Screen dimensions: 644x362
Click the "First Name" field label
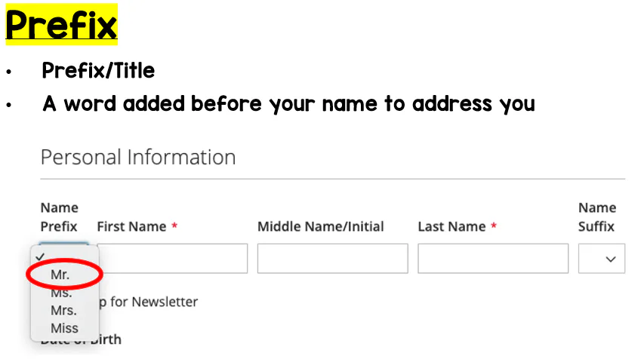(131, 226)
